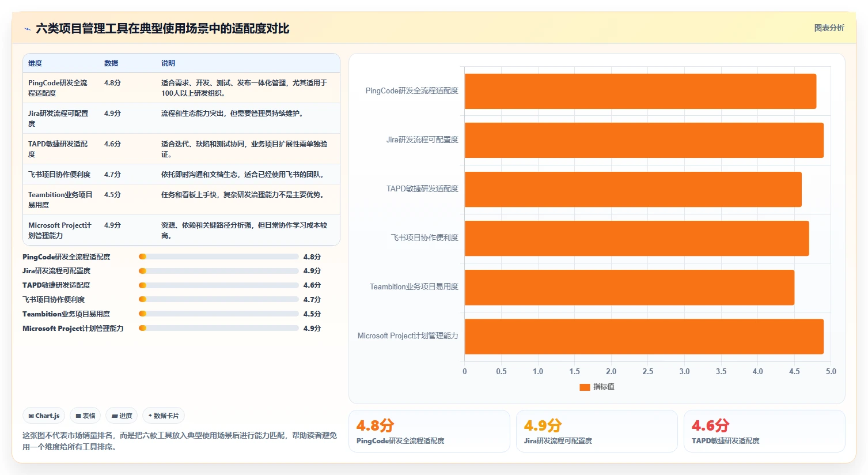Select the 数据卡片 tag
Screen dimensions: 868x475
pos(164,416)
